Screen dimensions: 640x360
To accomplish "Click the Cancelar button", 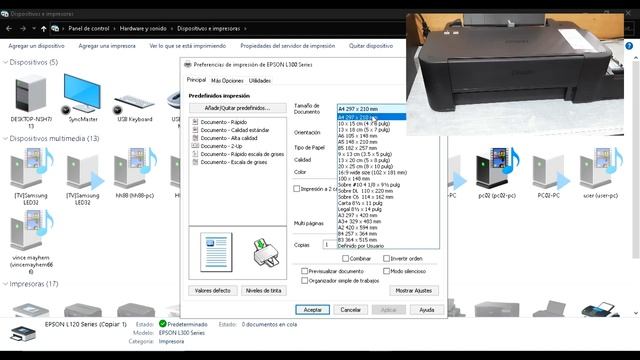I will pos(351,310).
